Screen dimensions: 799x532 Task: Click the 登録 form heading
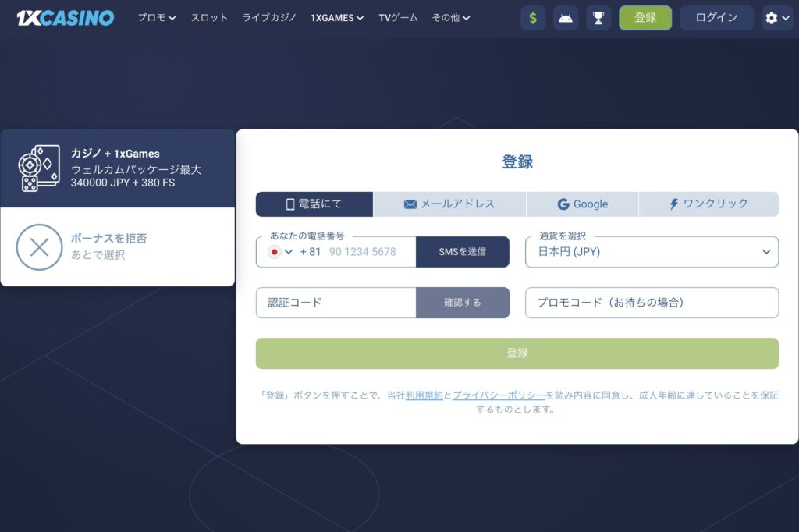pos(517,162)
